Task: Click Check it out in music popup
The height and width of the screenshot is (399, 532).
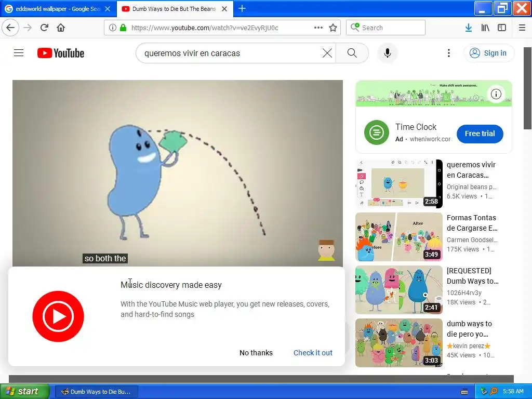Action: pos(313,353)
